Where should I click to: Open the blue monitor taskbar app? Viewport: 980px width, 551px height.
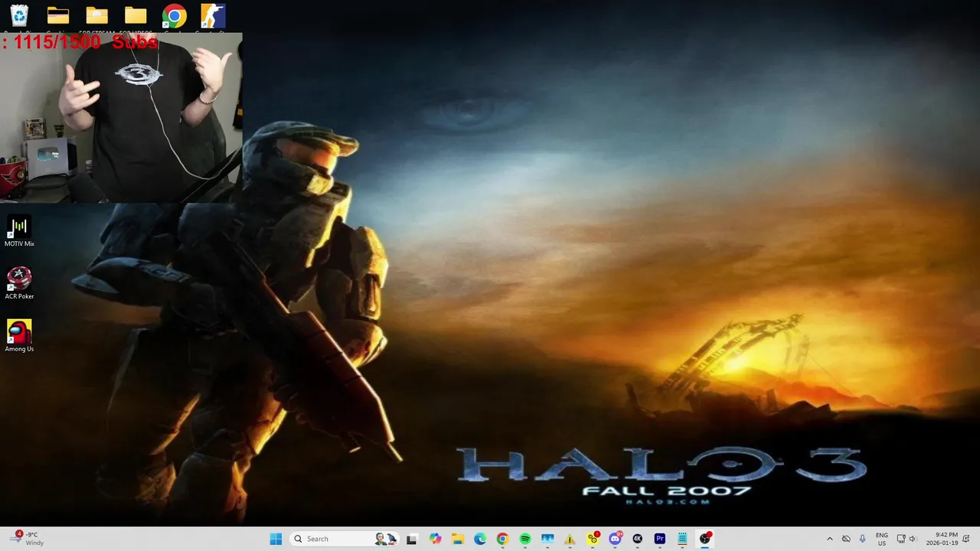click(547, 539)
